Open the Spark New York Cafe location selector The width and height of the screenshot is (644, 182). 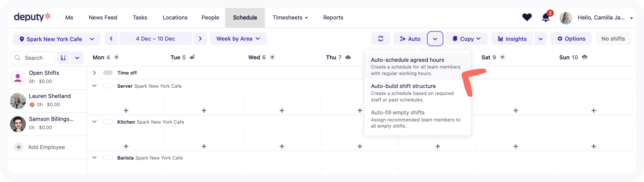[x=57, y=39]
